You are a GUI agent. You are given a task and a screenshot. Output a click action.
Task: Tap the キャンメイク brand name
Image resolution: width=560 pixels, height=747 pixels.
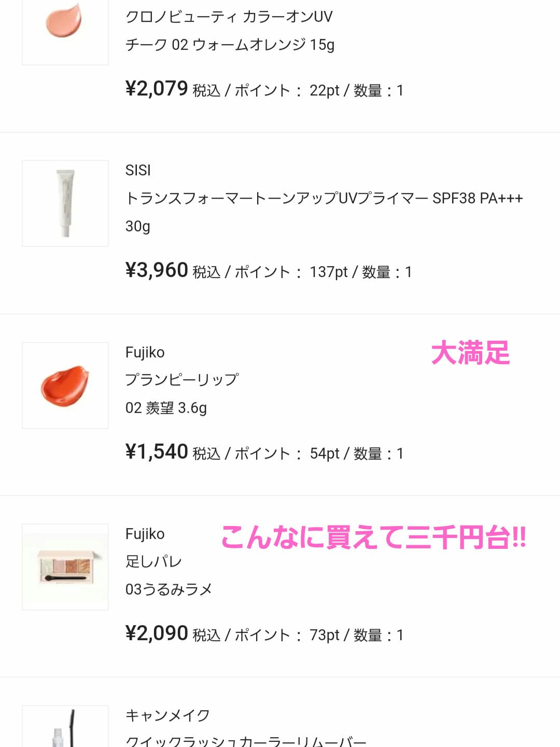pos(167,715)
